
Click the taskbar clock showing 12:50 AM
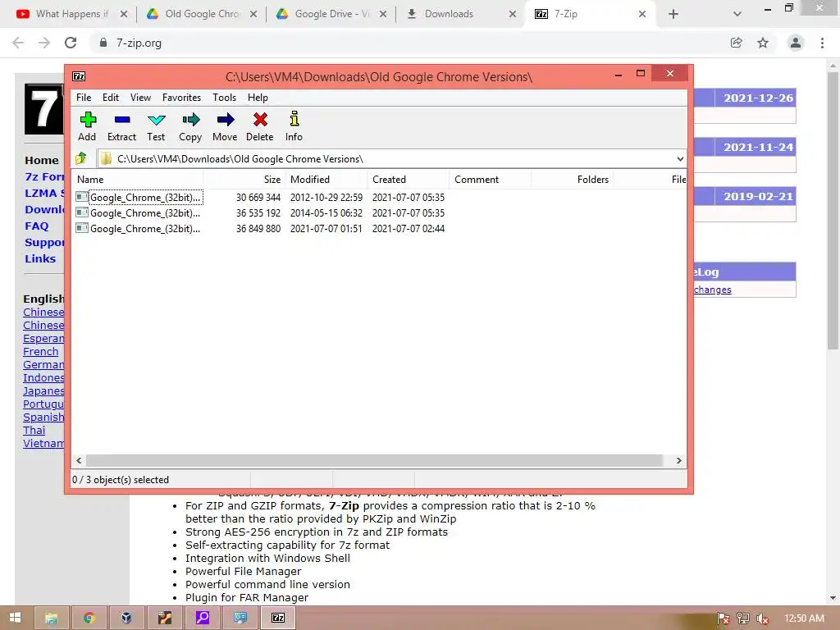tap(804, 619)
